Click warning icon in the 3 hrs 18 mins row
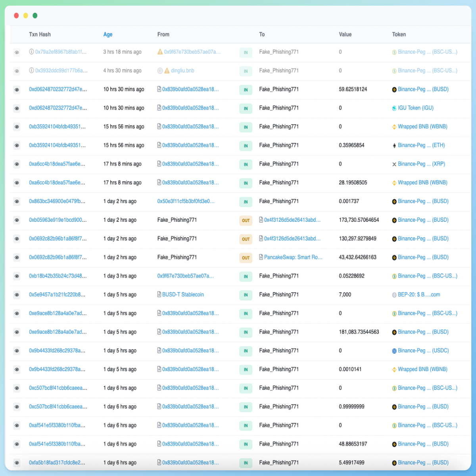The height and width of the screenshot is (476, 476). [x=160, y=52]
